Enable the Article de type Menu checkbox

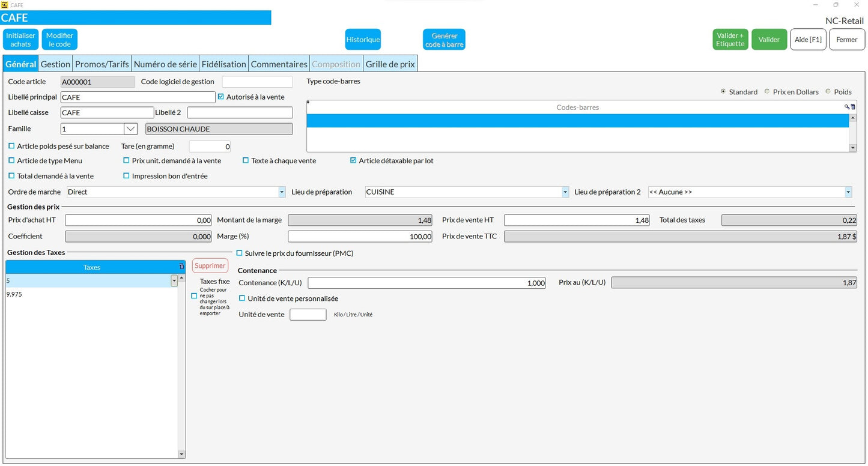pos(11,160)
